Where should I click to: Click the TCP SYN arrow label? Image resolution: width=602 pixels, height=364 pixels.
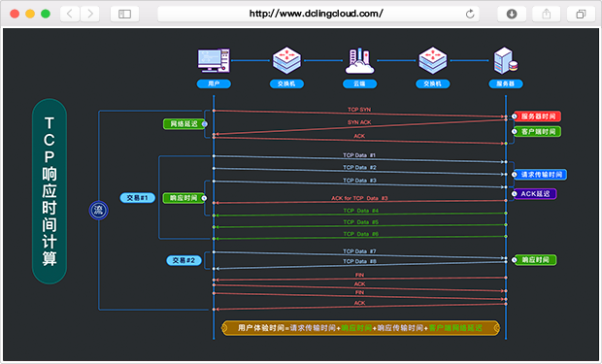pos(359,110)
